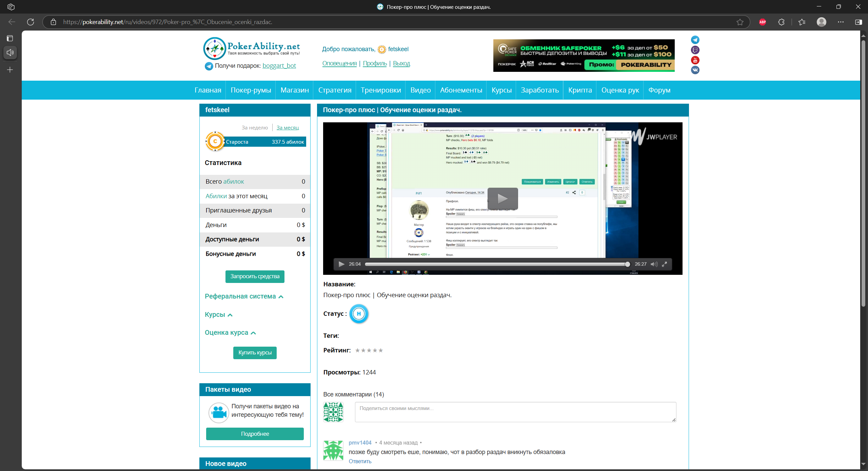Screen dimensions: 868x471
Task: Click the read aloud sidebar icon
Action: 10,53
